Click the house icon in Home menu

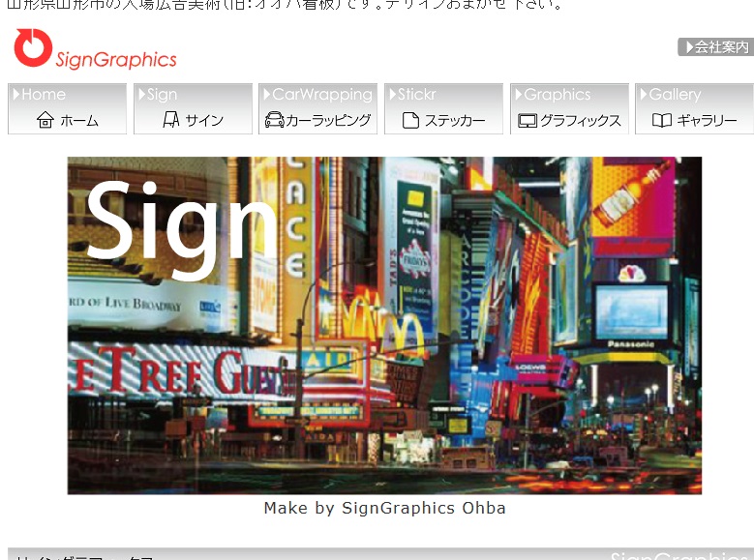click(x=45, y=120)
